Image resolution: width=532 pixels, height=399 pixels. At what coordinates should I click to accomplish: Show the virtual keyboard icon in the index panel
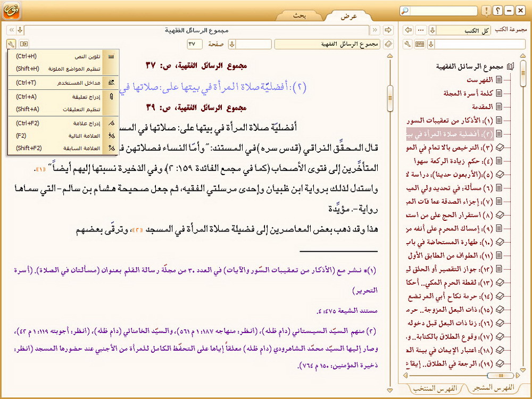point(420,44)
